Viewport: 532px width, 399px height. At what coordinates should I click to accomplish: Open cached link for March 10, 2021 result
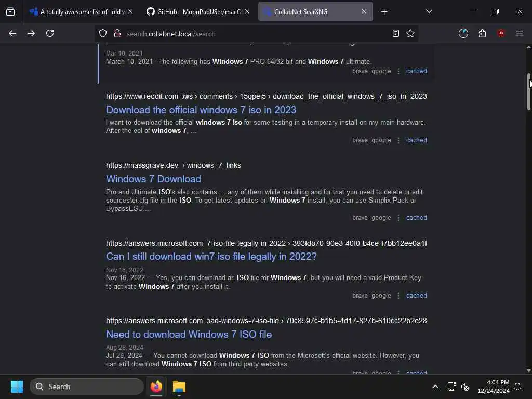click(x=417, y=71)
